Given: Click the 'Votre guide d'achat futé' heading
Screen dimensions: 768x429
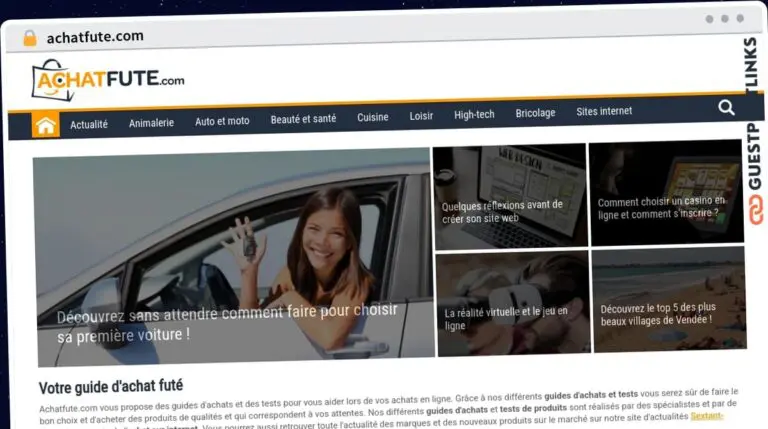Looking at the screenshot, I should [111, 387].
